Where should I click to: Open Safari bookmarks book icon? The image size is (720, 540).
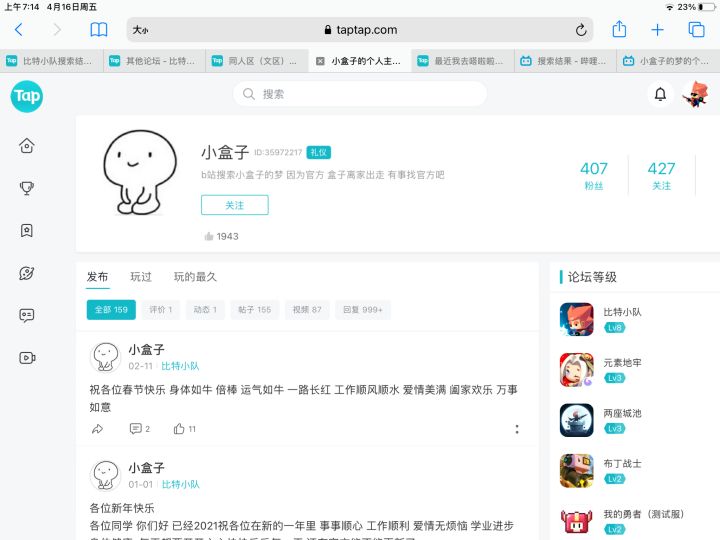click(x=99, y=30)
